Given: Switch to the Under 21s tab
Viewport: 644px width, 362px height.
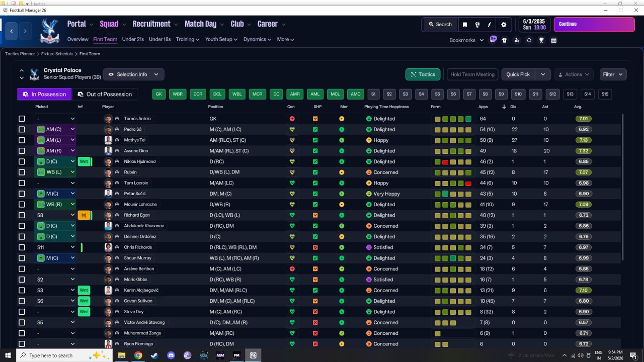Looking at the screenshot, I should coord(133,39).
